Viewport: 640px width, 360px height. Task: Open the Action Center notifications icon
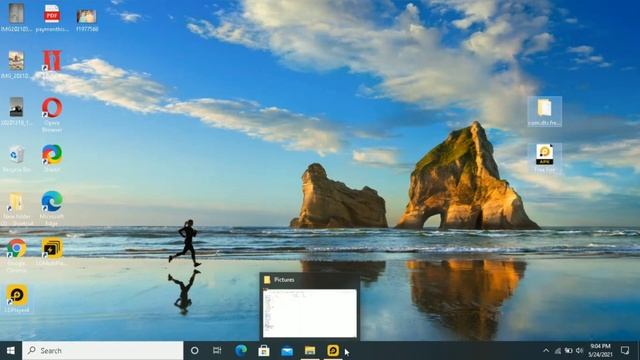point(624,351)
